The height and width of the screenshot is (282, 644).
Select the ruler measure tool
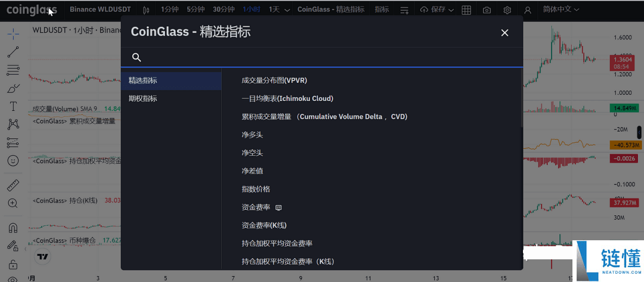[x=13, y=185]
